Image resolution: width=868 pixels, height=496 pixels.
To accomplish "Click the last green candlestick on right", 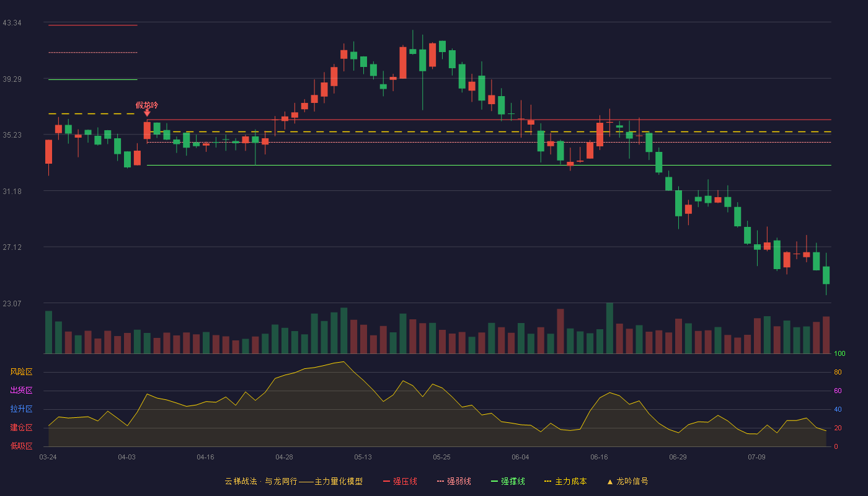I will [x=826, y=275].
